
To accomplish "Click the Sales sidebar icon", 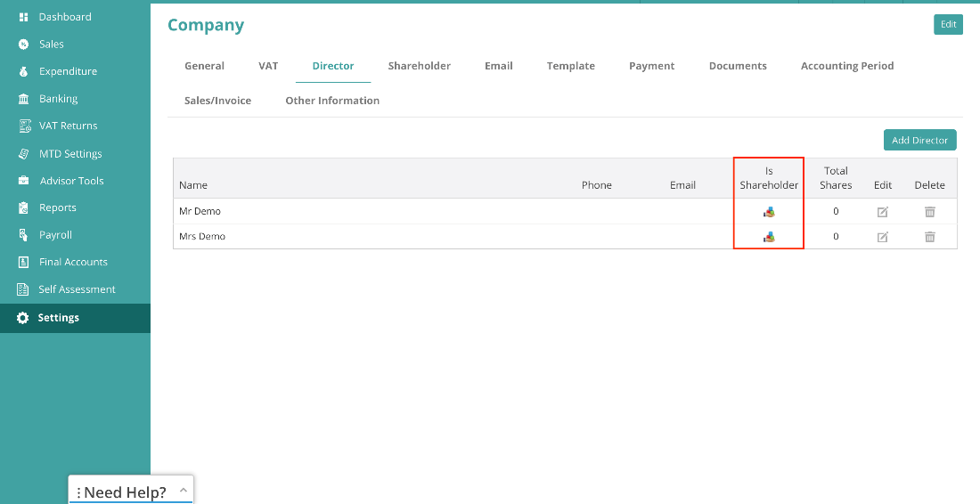I will point(24,45).
